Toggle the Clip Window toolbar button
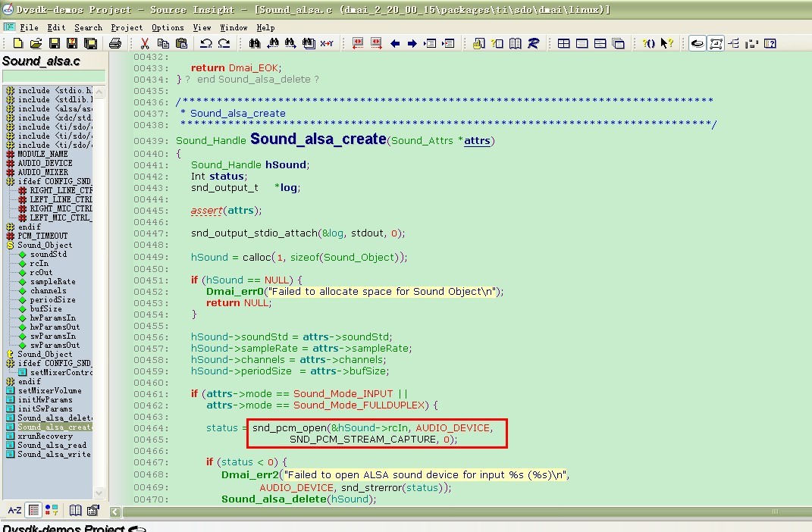 (752, 43)
